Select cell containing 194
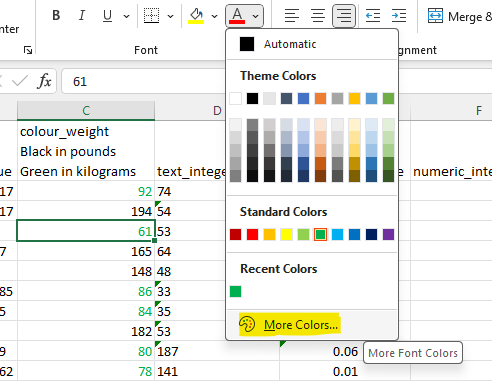This screenshot has height=381, width=492. pos(86,211)
